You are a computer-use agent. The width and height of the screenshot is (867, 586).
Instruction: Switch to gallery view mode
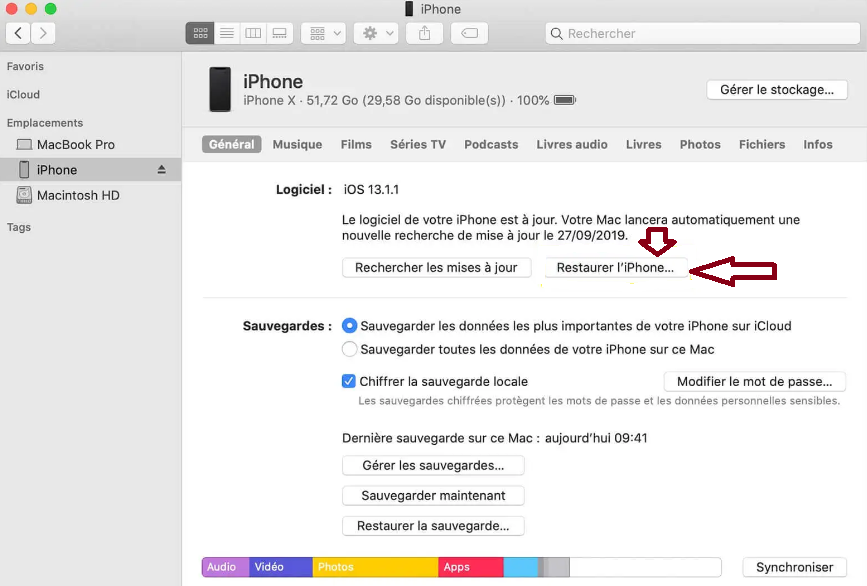point(280,33)
